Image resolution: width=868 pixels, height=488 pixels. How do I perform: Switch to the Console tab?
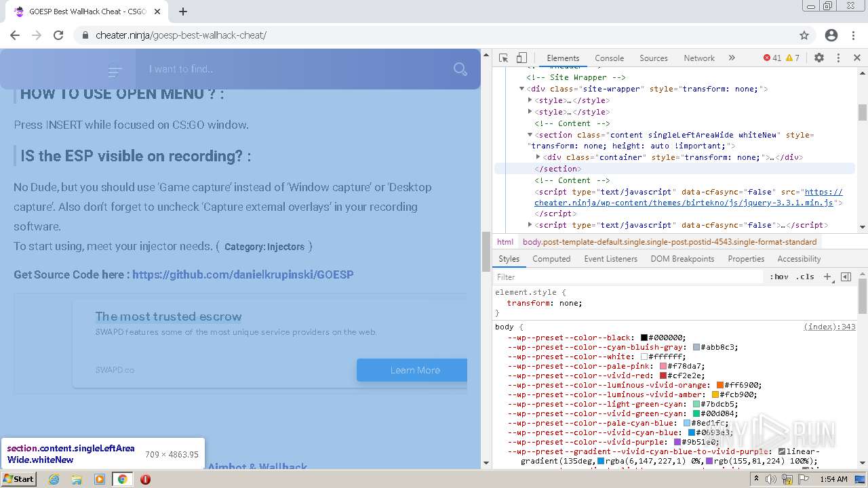tap(609, 58)
